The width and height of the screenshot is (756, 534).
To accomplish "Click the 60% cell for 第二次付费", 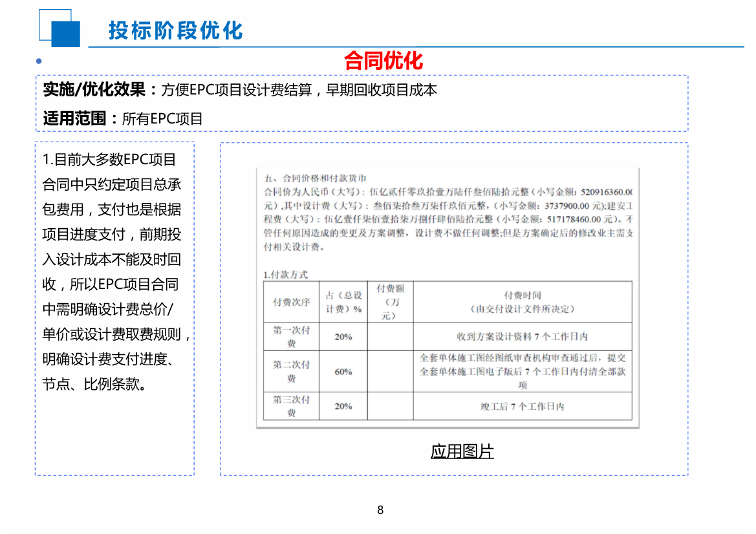I will pos(345,371).
